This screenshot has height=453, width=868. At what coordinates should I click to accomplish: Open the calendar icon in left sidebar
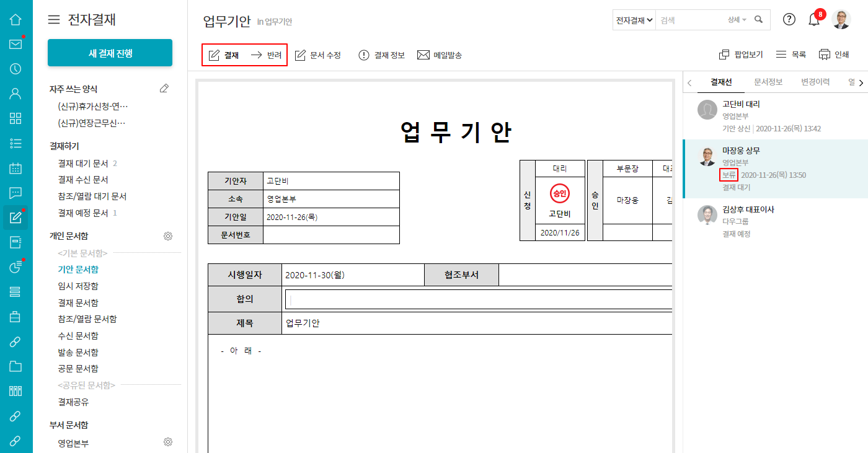tap(15, 168)
